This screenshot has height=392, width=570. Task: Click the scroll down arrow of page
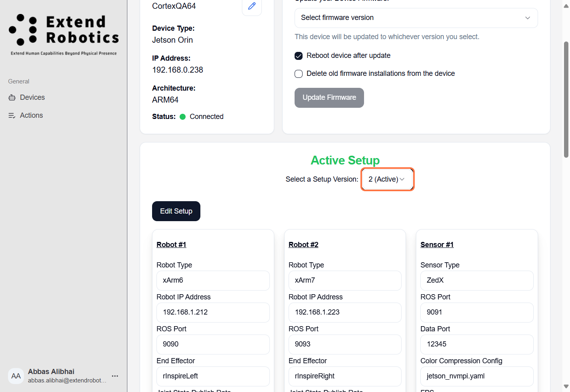click(566, 386)
